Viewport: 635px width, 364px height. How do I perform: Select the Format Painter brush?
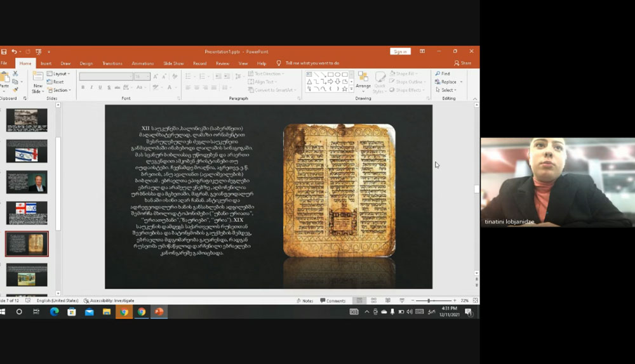(x=15, y=90)
